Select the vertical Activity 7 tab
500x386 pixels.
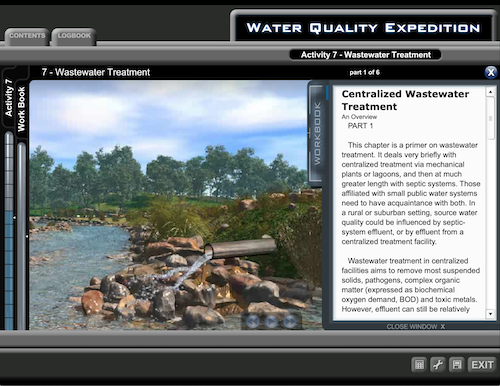click(9, 98)
